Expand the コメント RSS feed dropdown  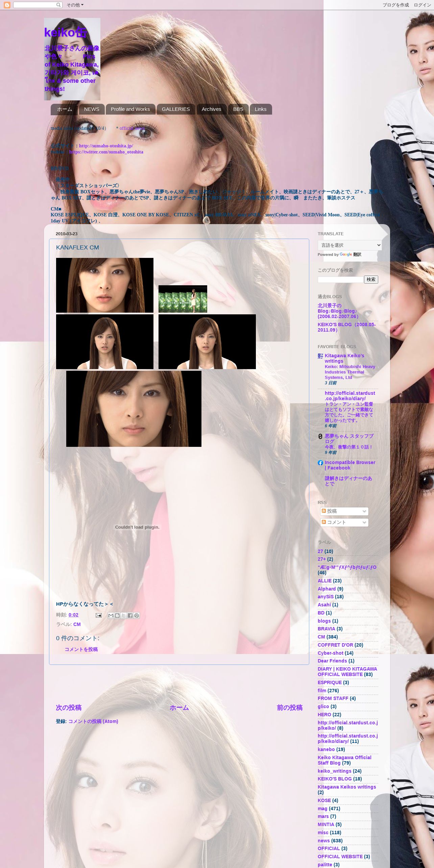(344, 522)
